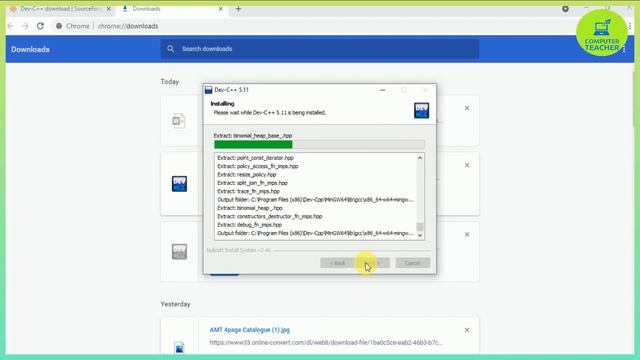640x360 pixels.
Task: Remove the third Today download entry
Action: pyautogui.click(x=467, y=235)
